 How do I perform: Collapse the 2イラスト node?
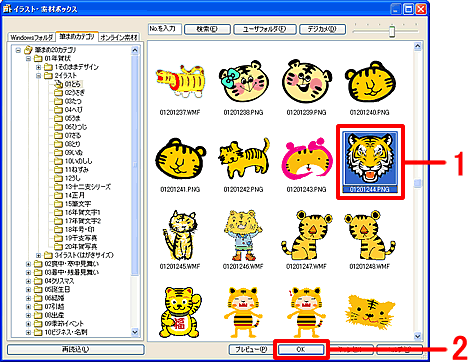coord(38,76)
